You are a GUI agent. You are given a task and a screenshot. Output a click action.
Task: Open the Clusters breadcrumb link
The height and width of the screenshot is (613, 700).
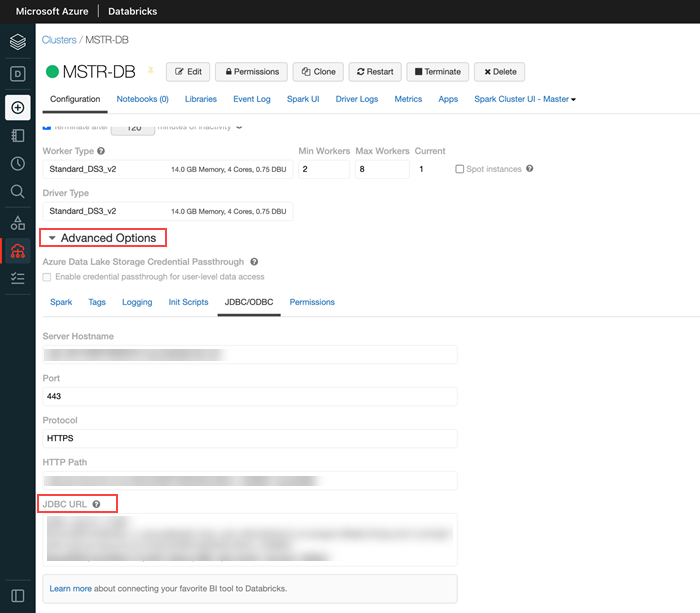59,40
